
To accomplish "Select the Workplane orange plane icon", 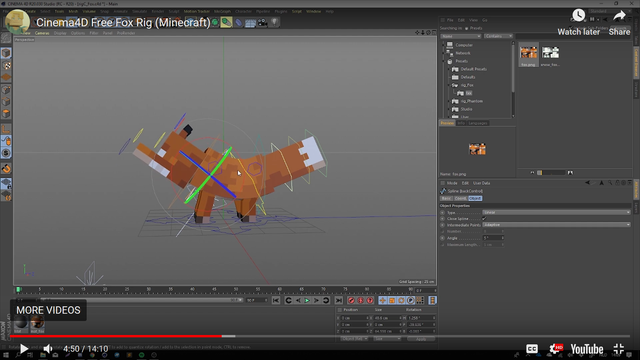I will coord(6,77).
